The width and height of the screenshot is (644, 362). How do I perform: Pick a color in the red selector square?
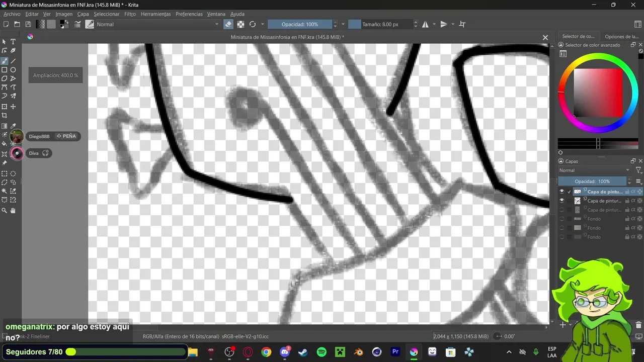point(598,93)
